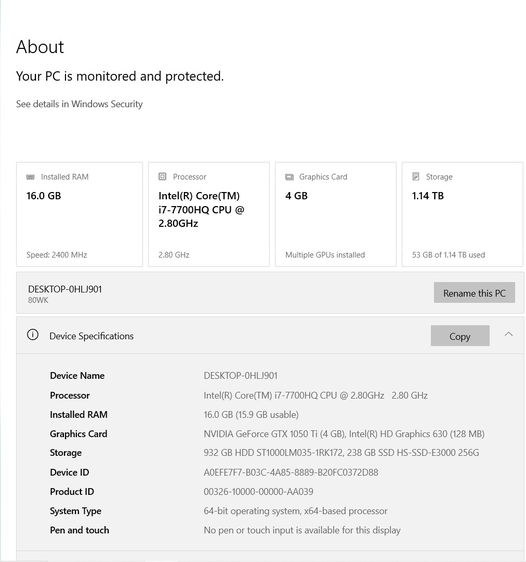526x562 pixels.
Task: Click the 932 GB HDD storage value
Action: click(x=341, y=453)
